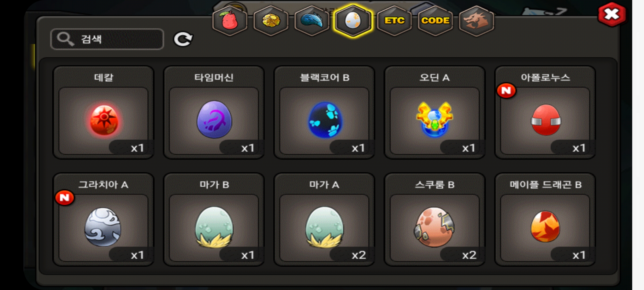Open the spotted egg tab
Image resolution: width=644 pixels, height=290 pixels.
353,21
